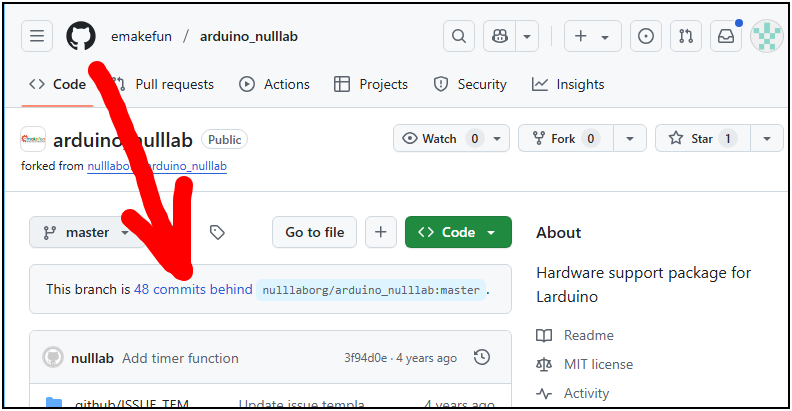Screen dimensions: 792x411
Task: Open the user avatar menu
Action: [766, 36]
